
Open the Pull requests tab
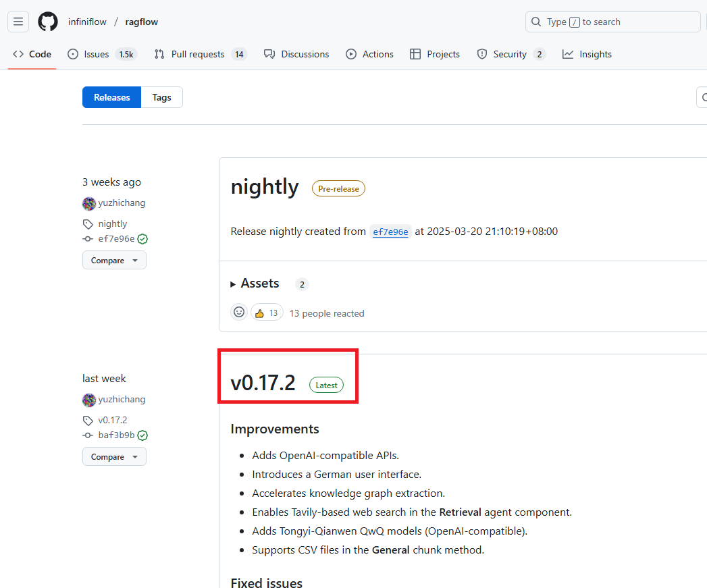point(200,54)
